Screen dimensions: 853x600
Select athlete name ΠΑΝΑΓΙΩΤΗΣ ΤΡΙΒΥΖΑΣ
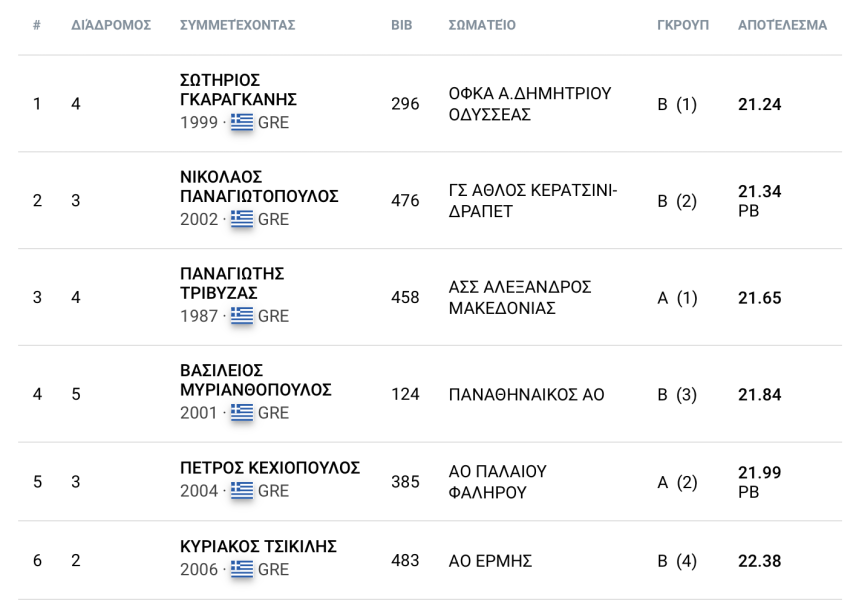tap(232, 284)
